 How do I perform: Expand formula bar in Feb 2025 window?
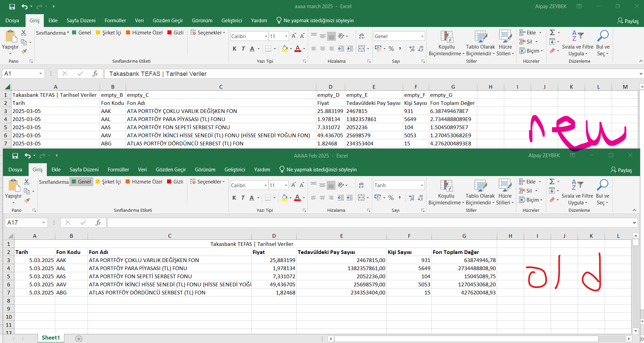pos(634,223)
